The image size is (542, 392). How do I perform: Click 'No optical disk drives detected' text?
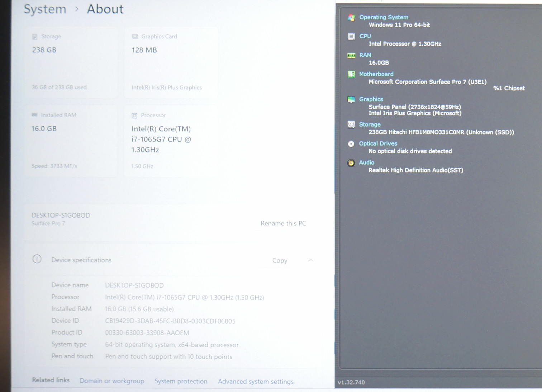[x=410, y=151]
